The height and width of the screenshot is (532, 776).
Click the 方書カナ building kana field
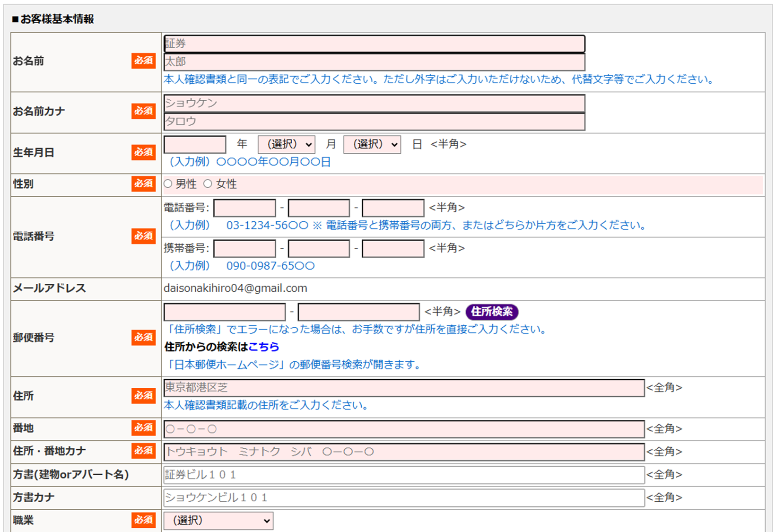pyautogui.click(x=404, y=497)
